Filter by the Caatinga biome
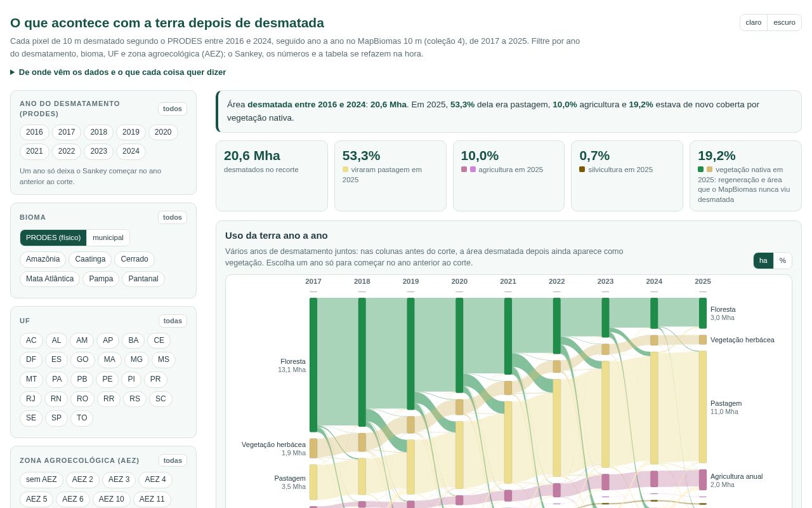The image size is (812, 508). (90, 260)
